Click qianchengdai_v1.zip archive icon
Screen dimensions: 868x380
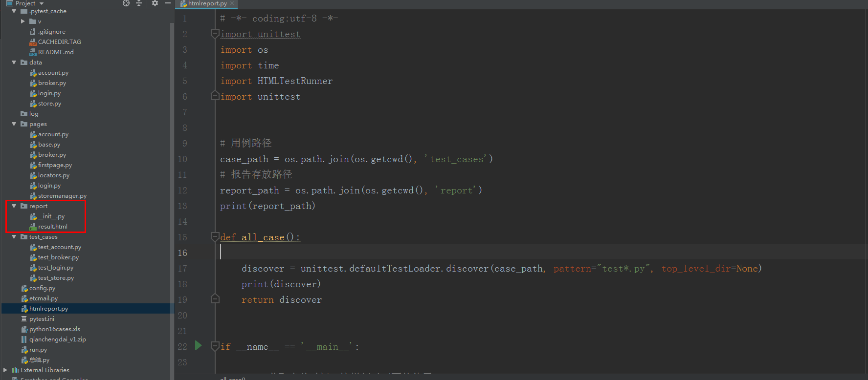24,339
